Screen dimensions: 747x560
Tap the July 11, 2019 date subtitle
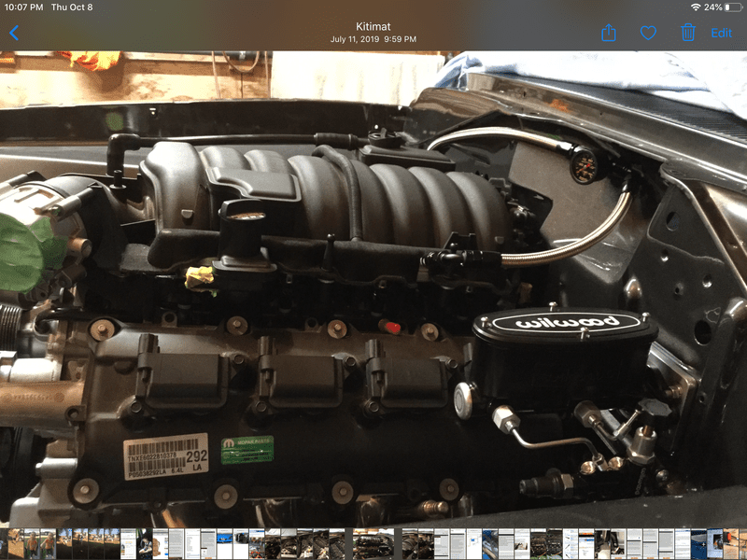(373, 39)
